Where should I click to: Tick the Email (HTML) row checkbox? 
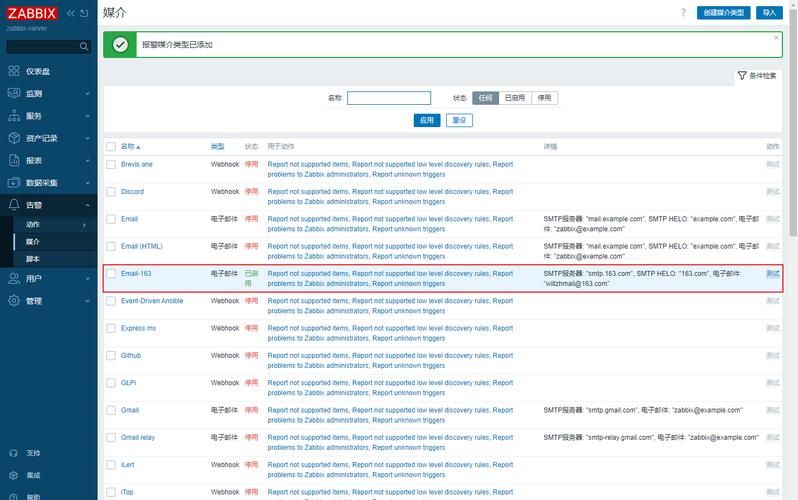coord(111,246)
